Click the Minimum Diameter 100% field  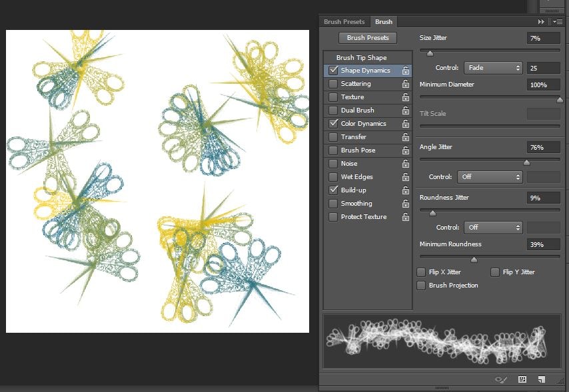[x=543, y=85]
